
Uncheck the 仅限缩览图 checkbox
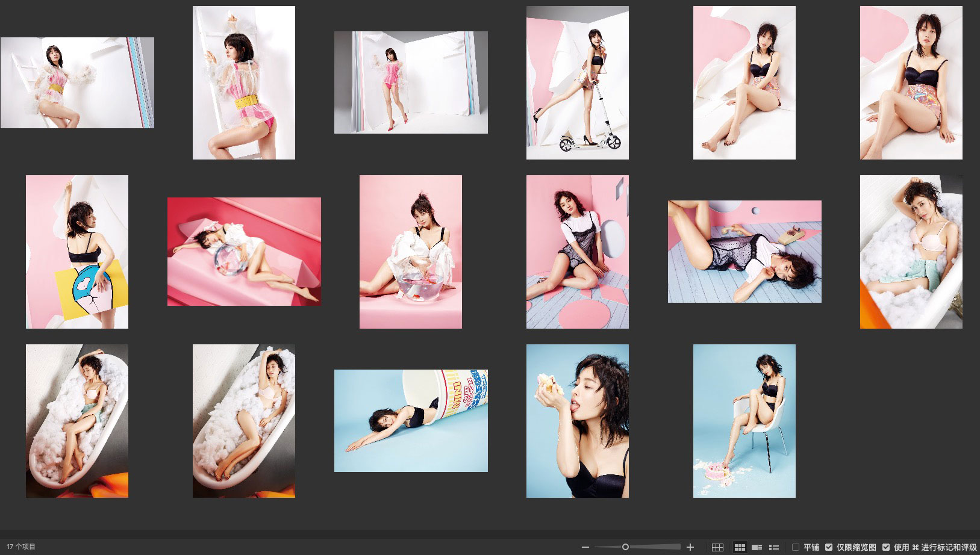[x=829, y=547]
